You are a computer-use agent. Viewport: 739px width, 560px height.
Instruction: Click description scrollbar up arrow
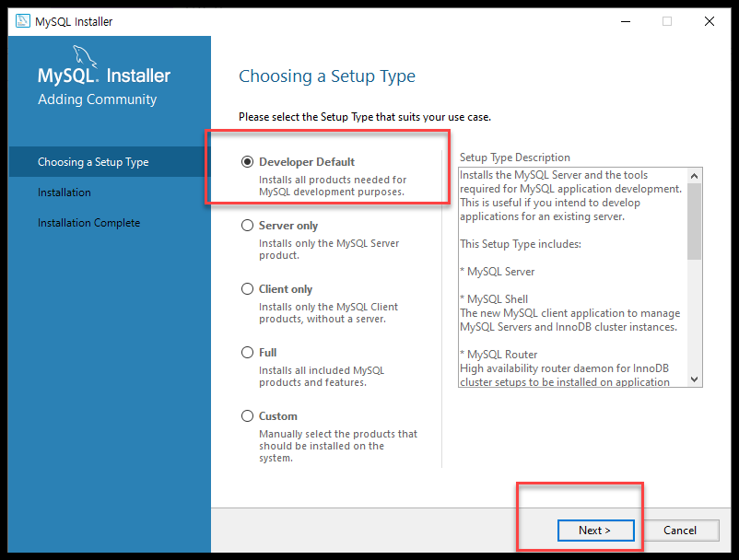[x=694, y=176]
